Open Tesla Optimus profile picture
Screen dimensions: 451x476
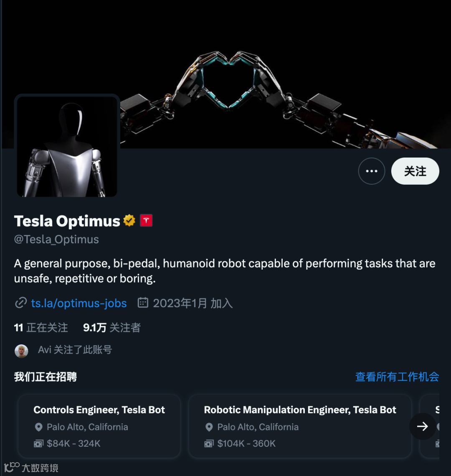67,147
